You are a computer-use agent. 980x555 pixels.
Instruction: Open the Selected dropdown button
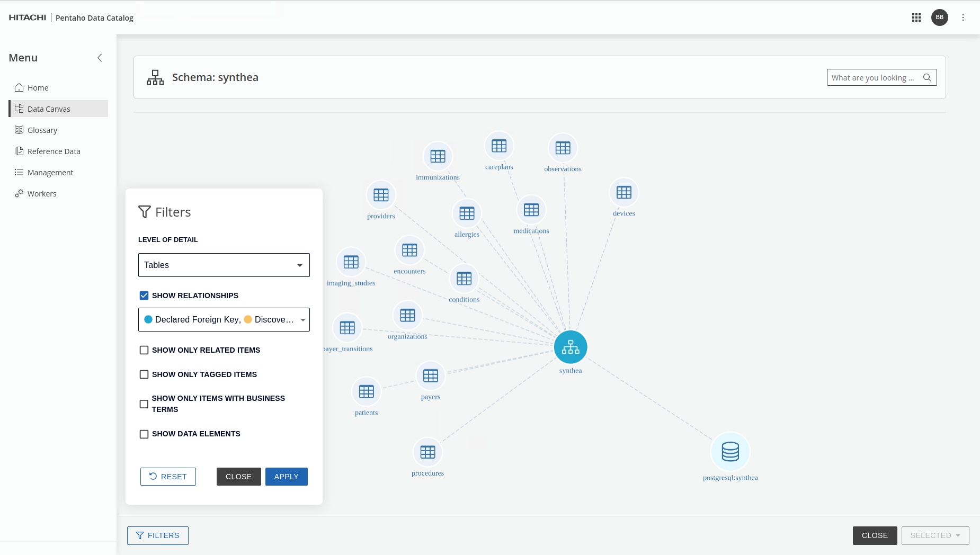(935, 535)
